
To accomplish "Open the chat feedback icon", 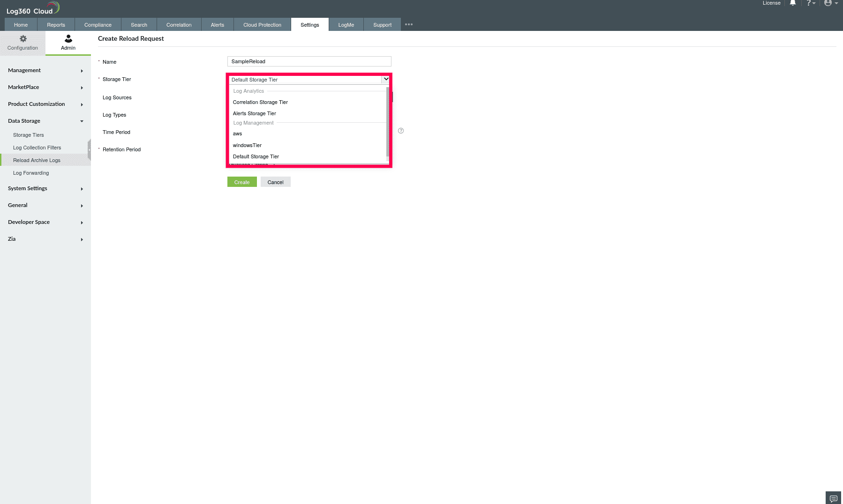I will [x=833, y=498].
